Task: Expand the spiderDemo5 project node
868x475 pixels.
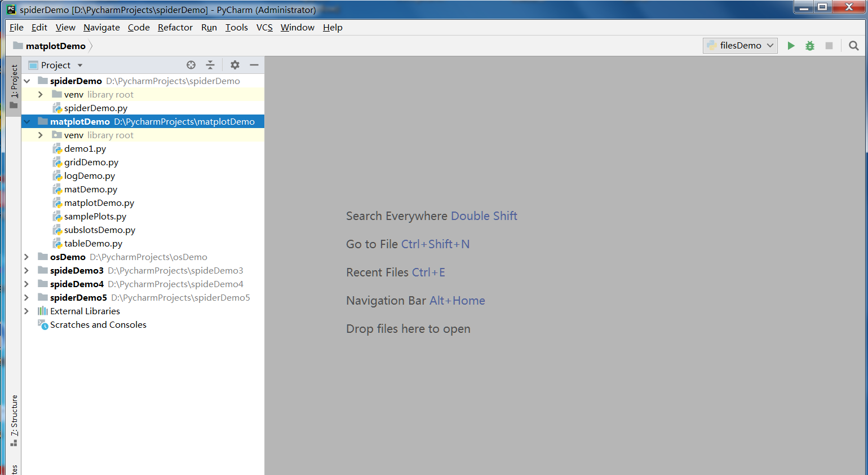Action: tap(26, 297)
